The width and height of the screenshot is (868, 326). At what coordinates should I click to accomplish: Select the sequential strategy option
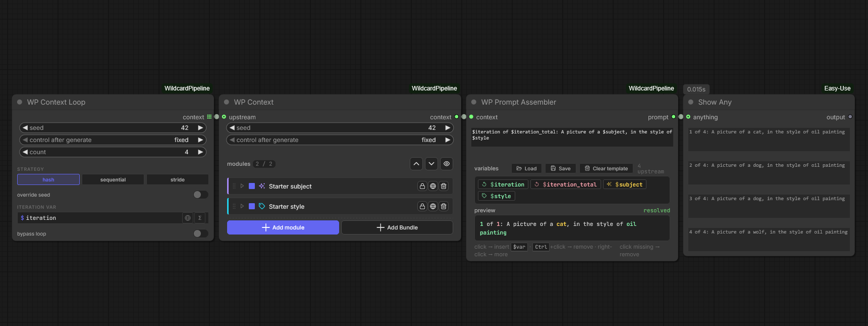point(113,179)
